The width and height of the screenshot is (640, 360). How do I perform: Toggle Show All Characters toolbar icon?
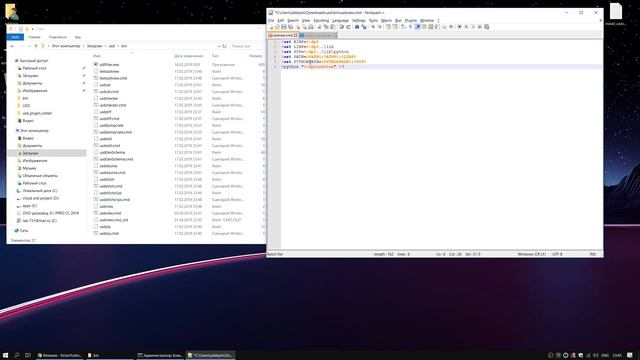[411, 27]
